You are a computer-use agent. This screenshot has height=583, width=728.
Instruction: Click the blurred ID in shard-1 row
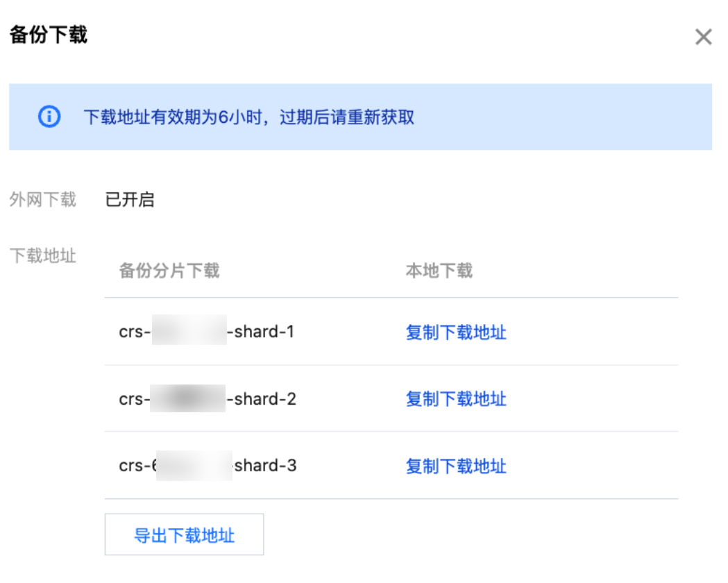pyautogui.click(x=189, y=332)
